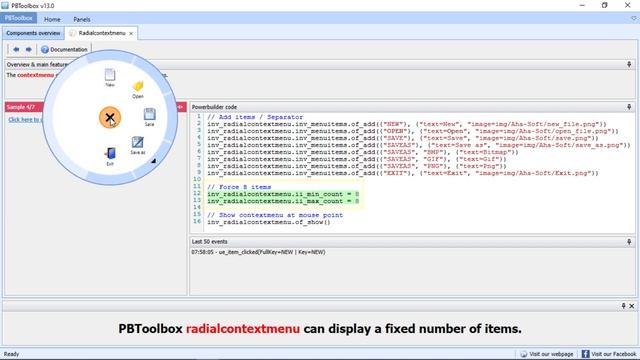
Task: Click the PBToolbox app icon in title bar
Action: [x=5, y=5]
